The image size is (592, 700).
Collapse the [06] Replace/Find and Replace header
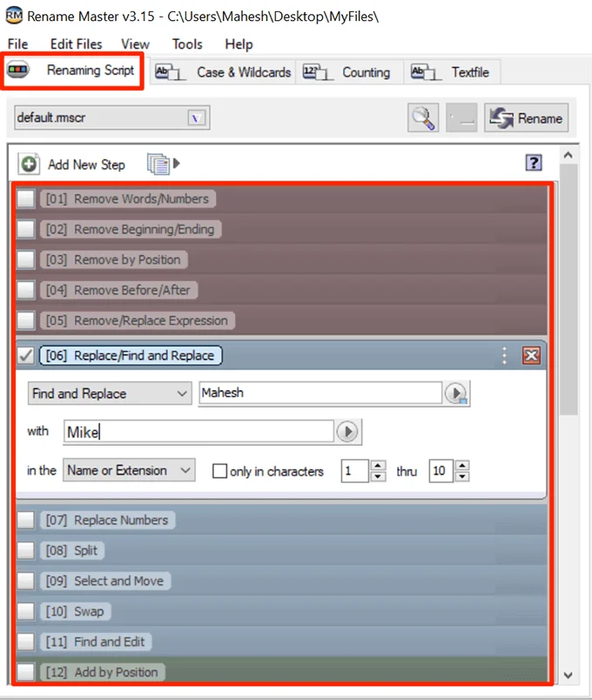pyautogui.click(x=131, y=356)
